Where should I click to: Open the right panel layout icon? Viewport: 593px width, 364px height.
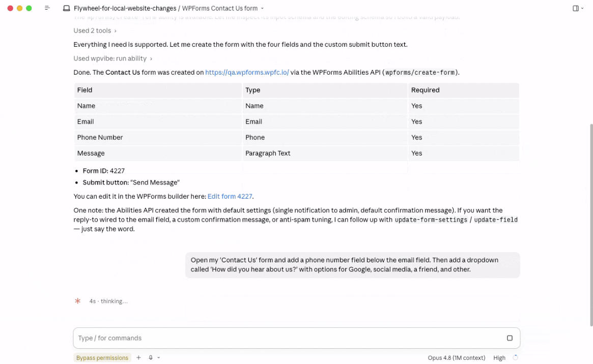pos(575,8)
